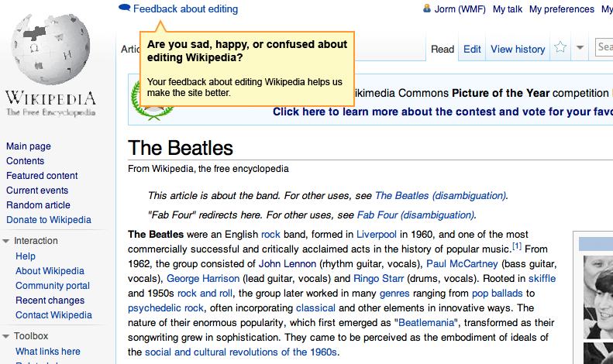Click the Donate to Wikipedia link

coord(49,220)
